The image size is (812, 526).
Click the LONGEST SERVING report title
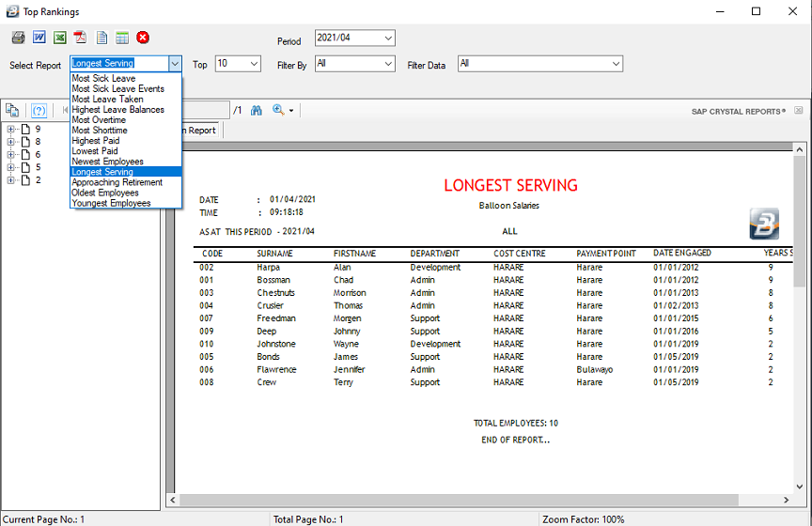pos(510,185)
